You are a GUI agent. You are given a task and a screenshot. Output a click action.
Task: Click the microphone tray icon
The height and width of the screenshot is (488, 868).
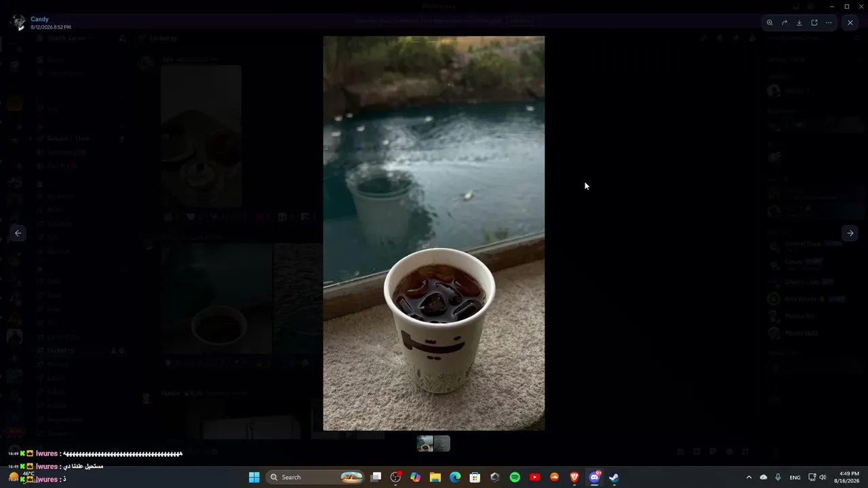pos(778,477)
